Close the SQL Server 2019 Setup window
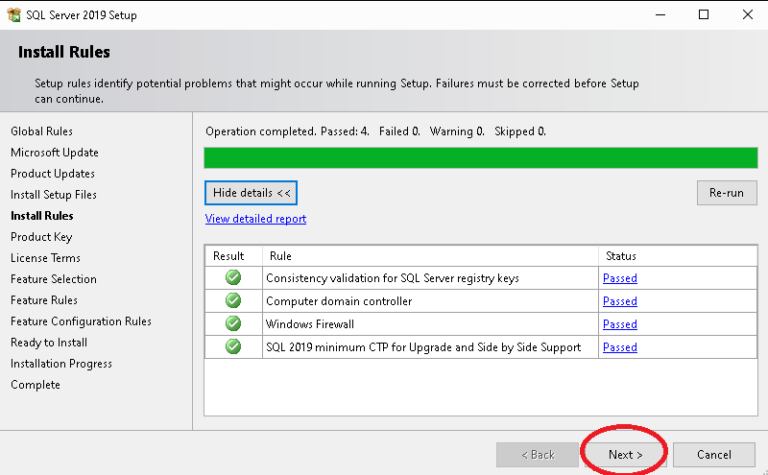Image resolution: width=768 pixels, height=475 pixels. 747,15
